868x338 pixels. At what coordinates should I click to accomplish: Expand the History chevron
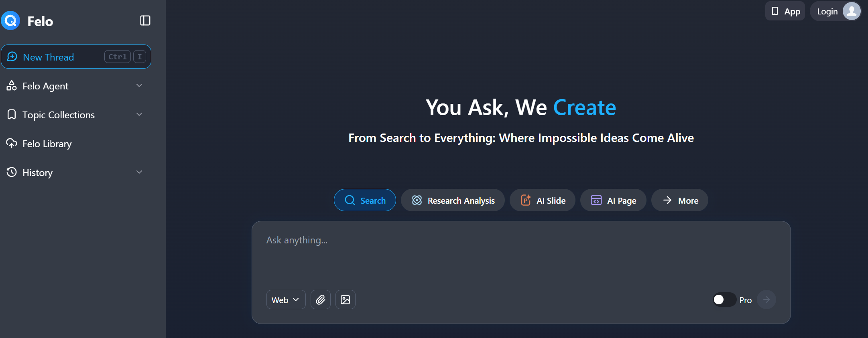(x=139, y=172)
